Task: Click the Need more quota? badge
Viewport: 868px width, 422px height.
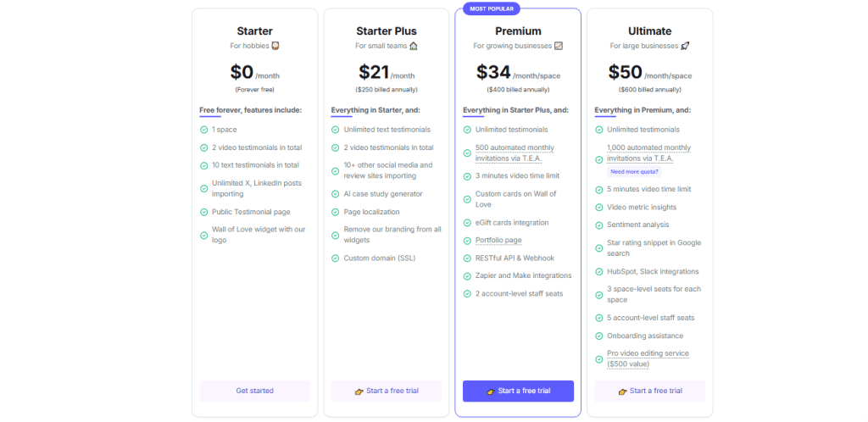Action: [632, 172]
